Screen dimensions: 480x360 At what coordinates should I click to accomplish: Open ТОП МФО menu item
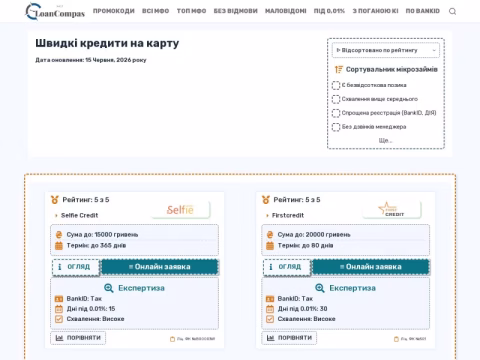(x=191, y=11)
